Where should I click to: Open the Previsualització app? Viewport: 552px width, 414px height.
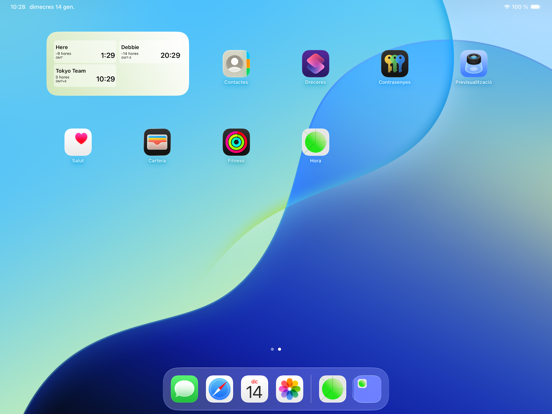[x=474, y=64]
